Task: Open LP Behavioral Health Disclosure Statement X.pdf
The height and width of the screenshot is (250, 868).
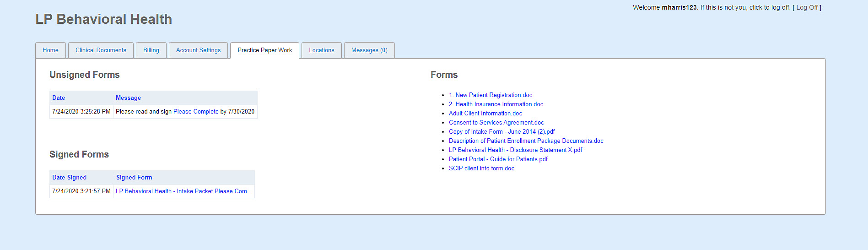Action: click(516, 150)
